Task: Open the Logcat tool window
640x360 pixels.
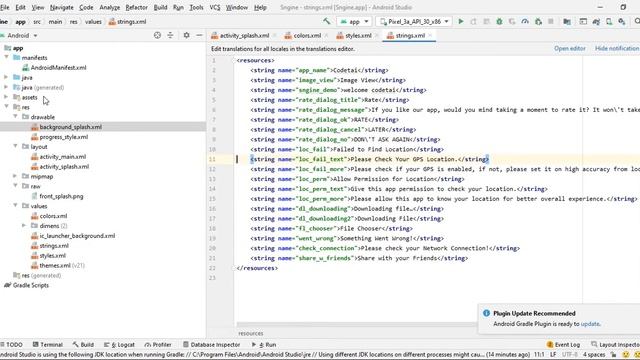Action: click(x=119, y=344)
